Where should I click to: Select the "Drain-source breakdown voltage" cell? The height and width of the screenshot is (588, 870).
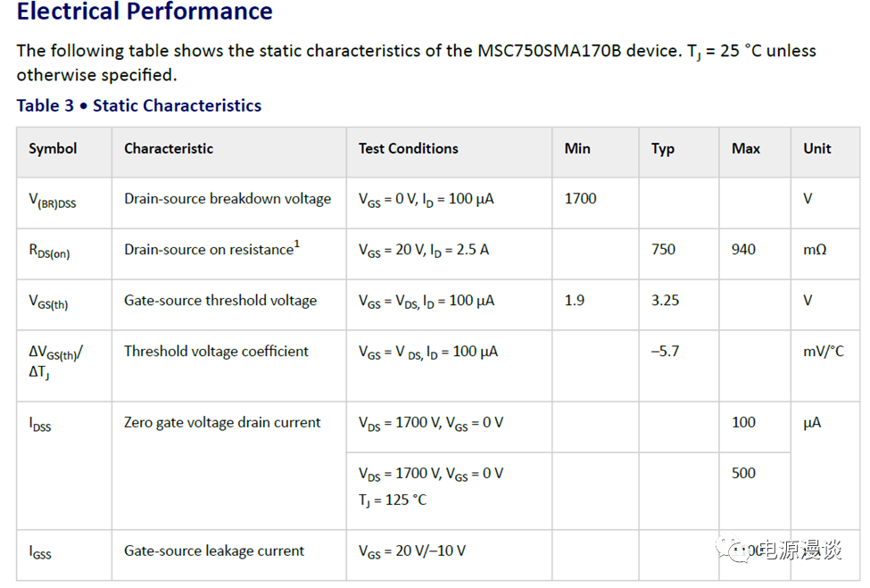228,199
